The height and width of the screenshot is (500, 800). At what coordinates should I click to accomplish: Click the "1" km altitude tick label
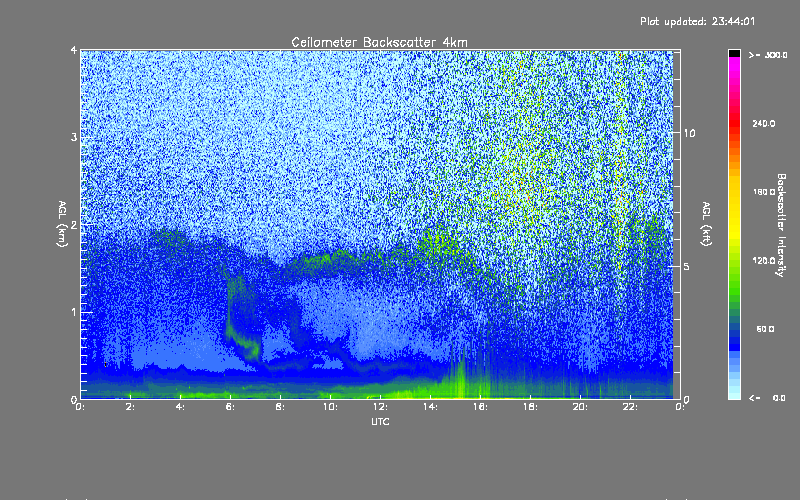74,312
